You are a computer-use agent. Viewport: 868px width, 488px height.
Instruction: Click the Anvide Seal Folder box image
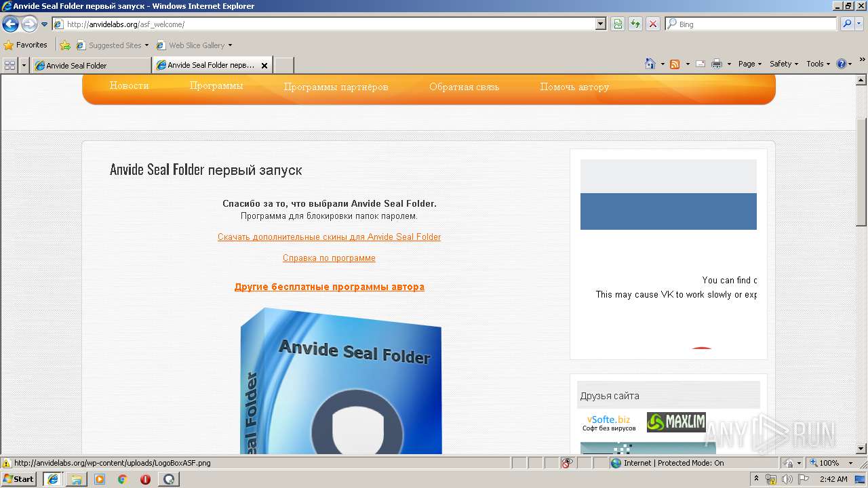point(341,381)
